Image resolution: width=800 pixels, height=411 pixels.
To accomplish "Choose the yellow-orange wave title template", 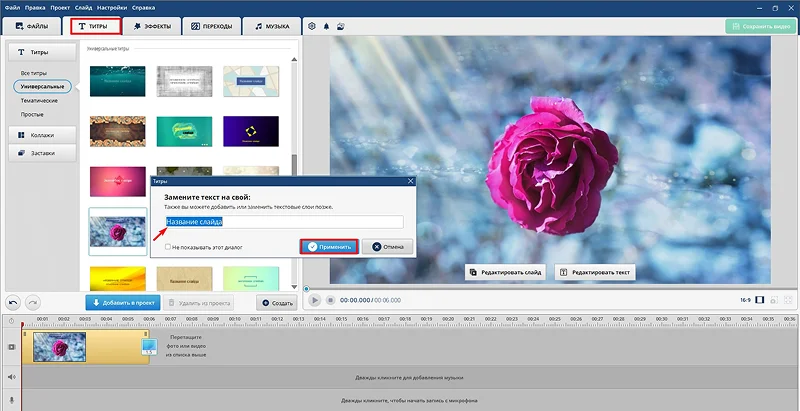I will (x=117, y=279).
